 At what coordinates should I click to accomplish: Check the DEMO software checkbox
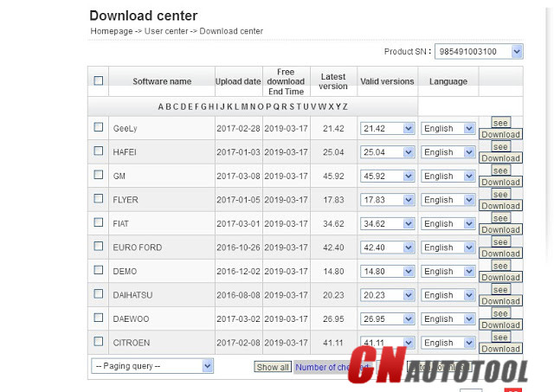pos(99,270)
